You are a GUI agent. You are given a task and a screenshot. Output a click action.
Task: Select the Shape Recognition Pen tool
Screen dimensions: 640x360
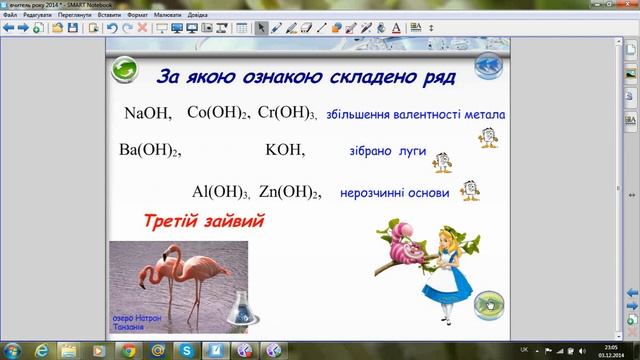click(x=351, y=28)
